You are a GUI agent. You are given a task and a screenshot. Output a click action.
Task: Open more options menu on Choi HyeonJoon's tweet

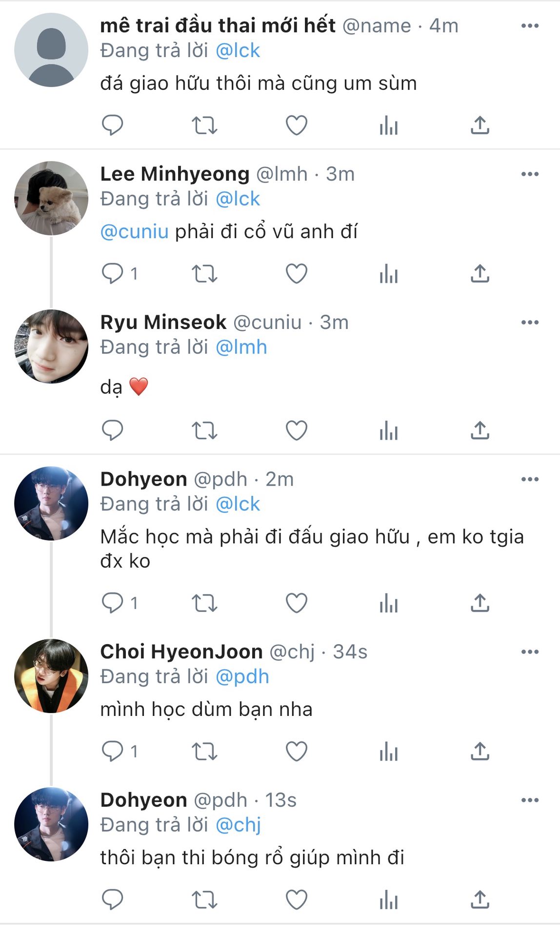(x=530, y=652)
